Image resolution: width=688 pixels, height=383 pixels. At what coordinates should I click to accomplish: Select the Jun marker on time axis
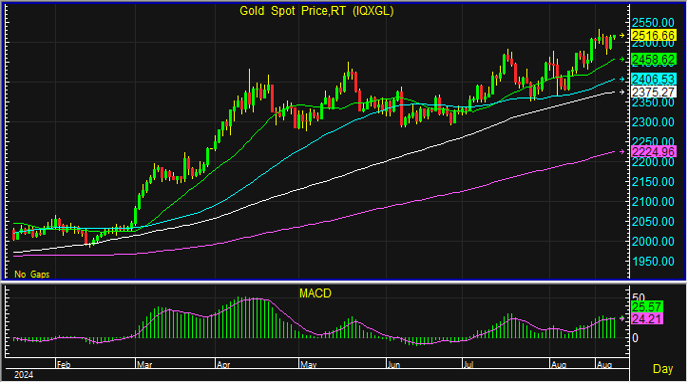pyautogui.click(x=394, y=365)
